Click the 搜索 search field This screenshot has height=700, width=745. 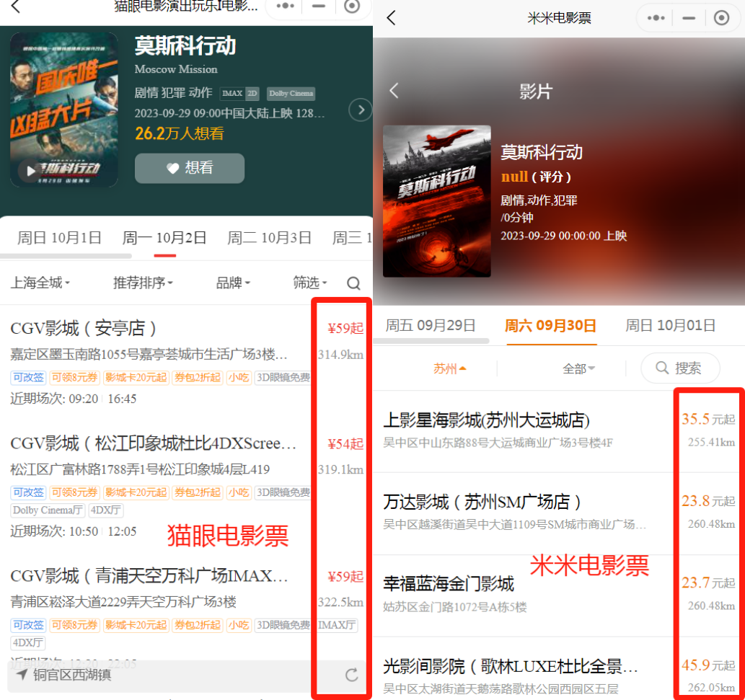pyautogui.click(x=679, y=368)
